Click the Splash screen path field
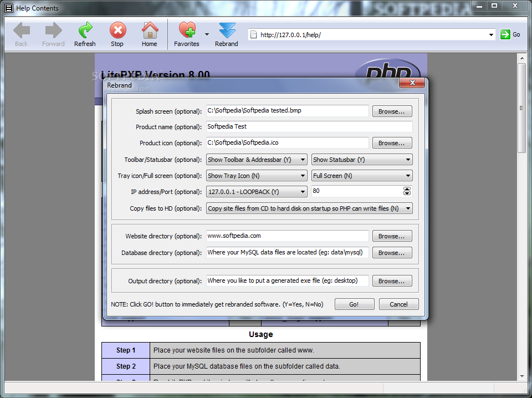 coord(288,111)
